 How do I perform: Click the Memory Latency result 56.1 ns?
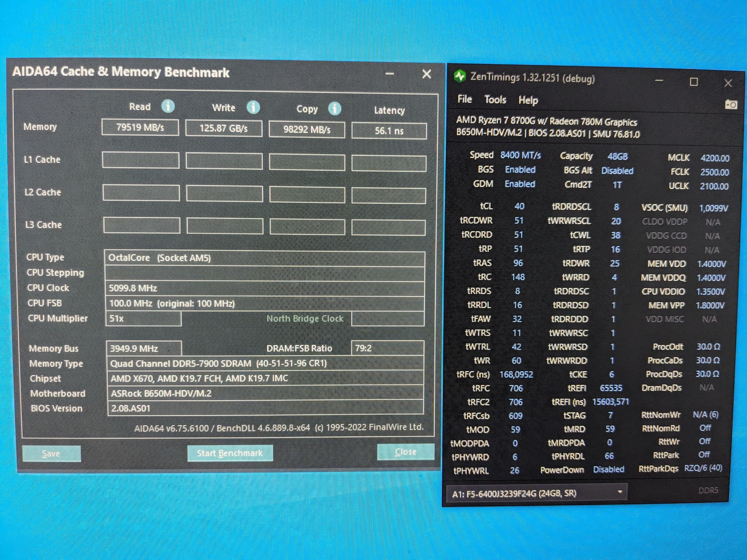389,131
